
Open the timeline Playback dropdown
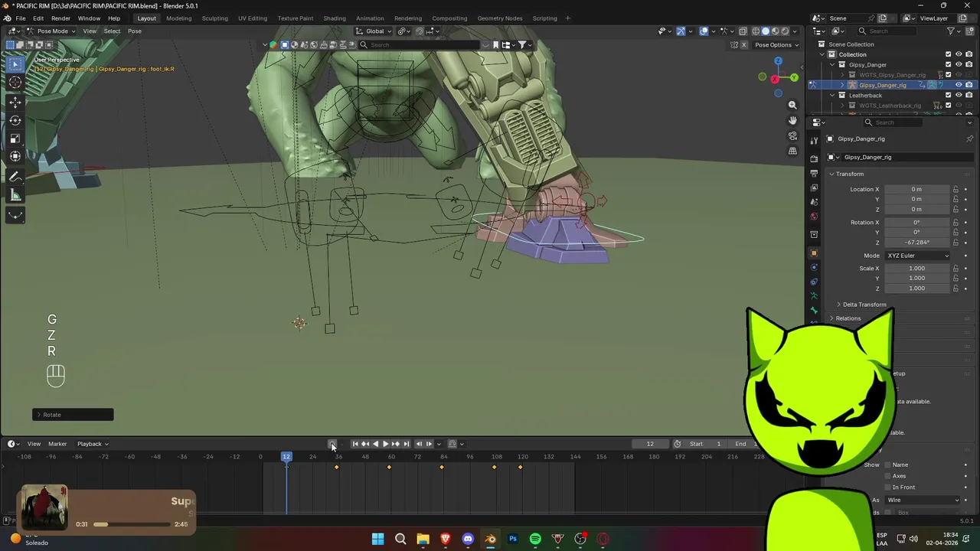(92, 444)
